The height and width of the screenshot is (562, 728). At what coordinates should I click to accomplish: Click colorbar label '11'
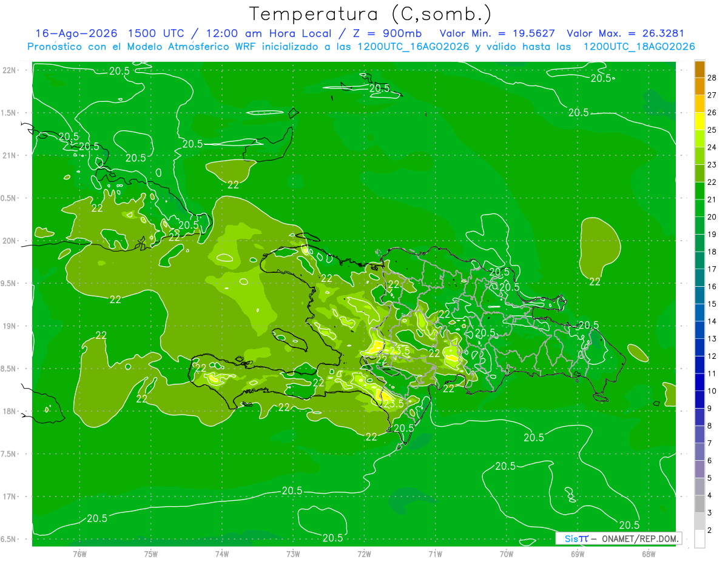click(x=712, y=373)
